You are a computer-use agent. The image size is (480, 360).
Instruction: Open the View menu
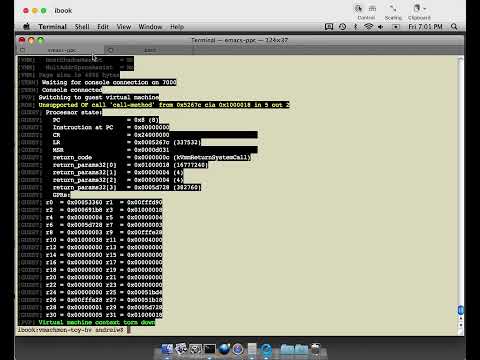(124, 27)
